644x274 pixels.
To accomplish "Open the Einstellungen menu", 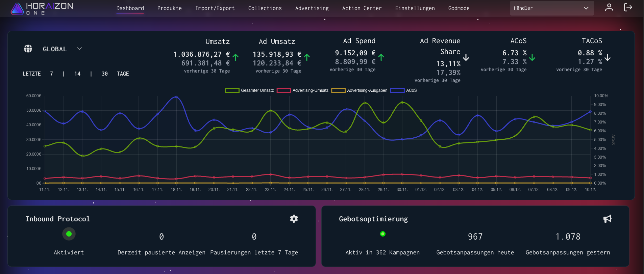I will coord(415,8).
